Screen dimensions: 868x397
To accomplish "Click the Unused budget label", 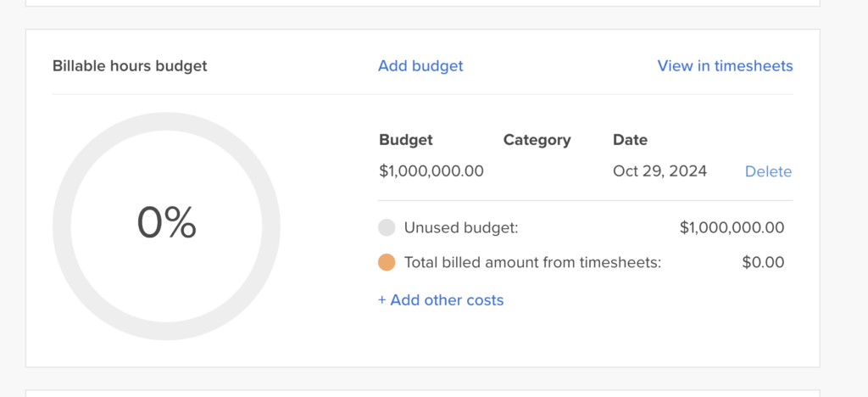I will 461,227.
